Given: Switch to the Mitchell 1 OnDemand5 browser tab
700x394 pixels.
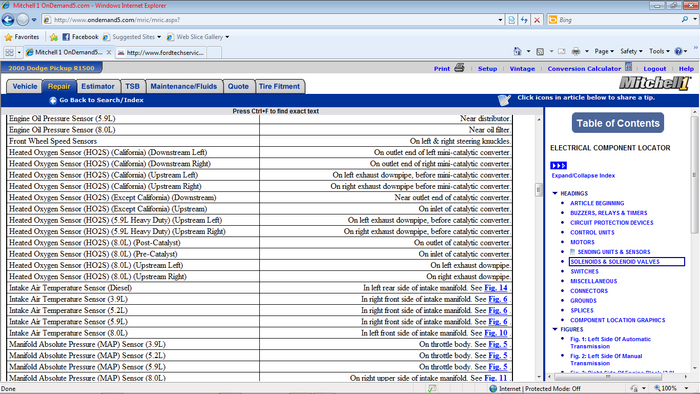Looking at the screenshot, I should [x=65, y=53].
